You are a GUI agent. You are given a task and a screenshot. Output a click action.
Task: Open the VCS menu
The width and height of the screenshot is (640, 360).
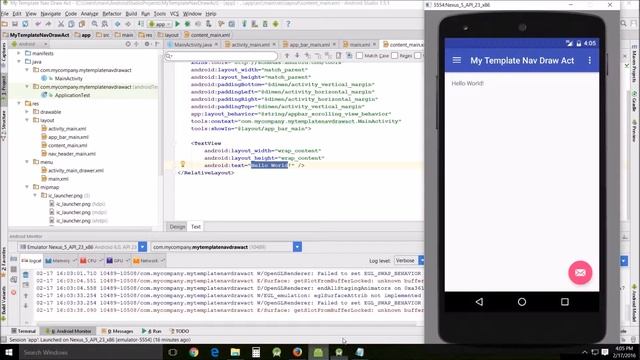click(174, 13)
